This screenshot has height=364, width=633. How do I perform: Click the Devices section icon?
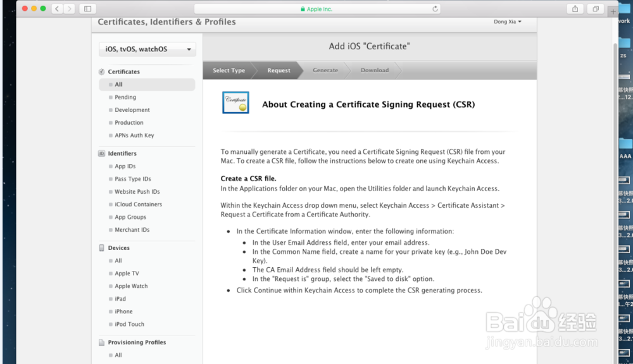coord(102,248)
